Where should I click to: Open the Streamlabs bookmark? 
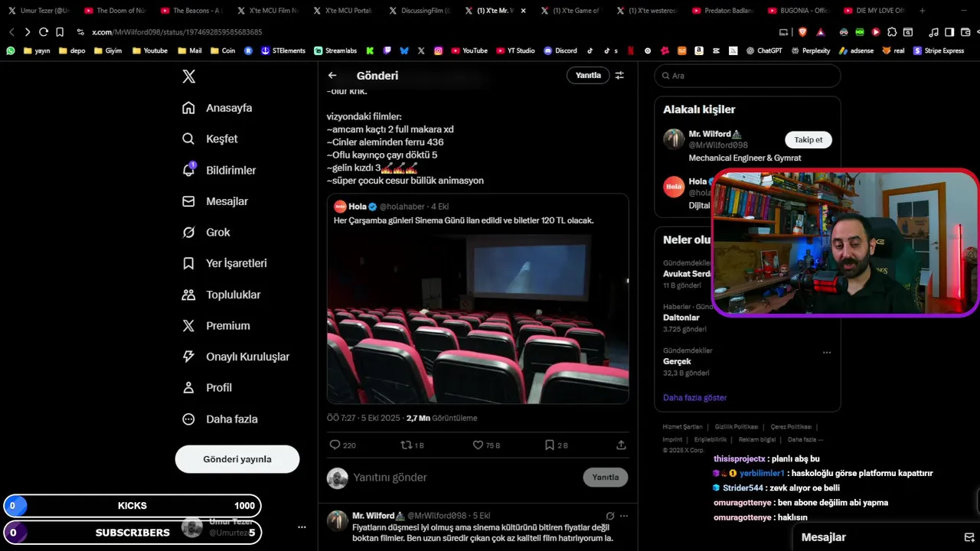point(335,51)
